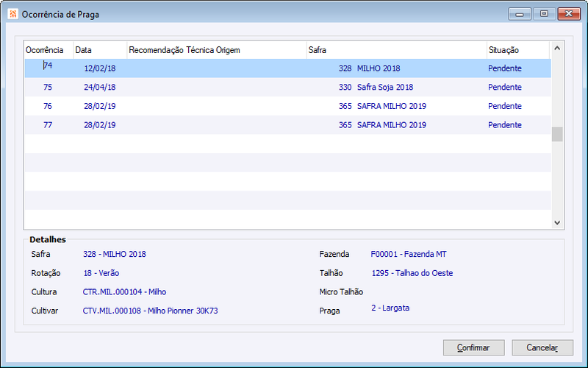This screenshot has height=368, width=588.
Task: Click the scroll up arrow of the list
Action: (557, 48)
